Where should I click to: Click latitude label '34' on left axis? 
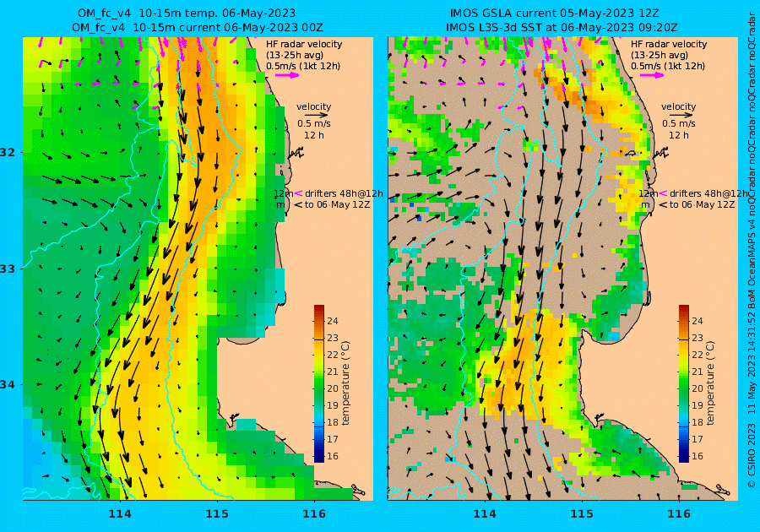tap(8, 385)
